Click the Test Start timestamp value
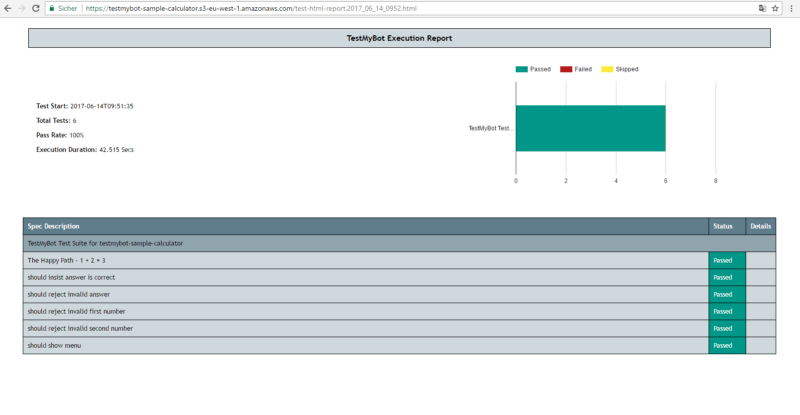Image resolution: width=800 pixels, height=415 pixels. click(102, 106)
